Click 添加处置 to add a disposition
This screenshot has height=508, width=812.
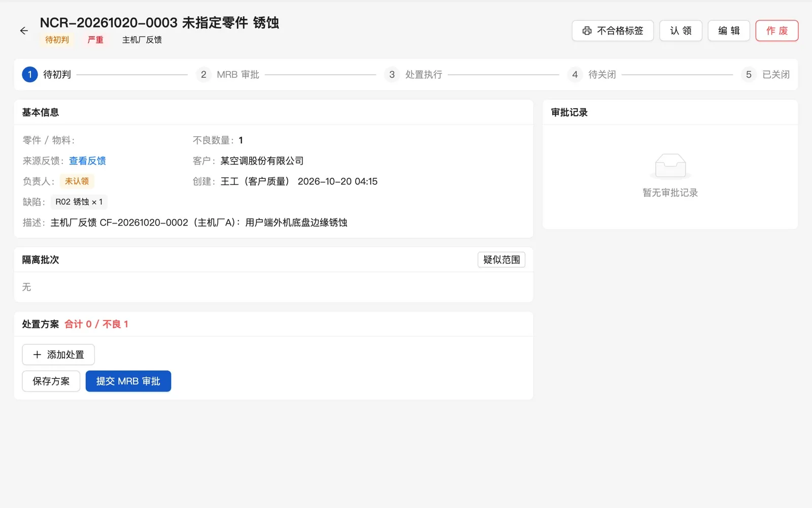[58, 355]
